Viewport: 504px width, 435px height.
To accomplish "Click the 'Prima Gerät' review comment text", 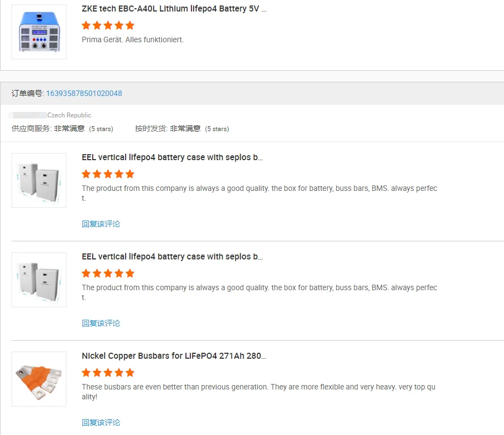I will tap(132, 39).
